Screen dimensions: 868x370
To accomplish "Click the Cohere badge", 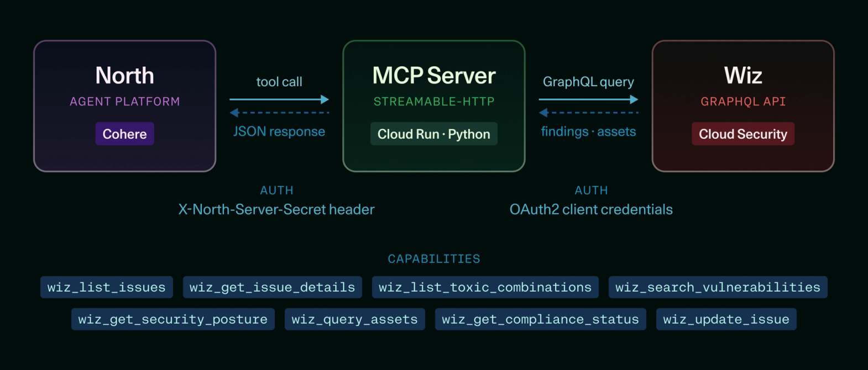I will click(x=124, y=134).
